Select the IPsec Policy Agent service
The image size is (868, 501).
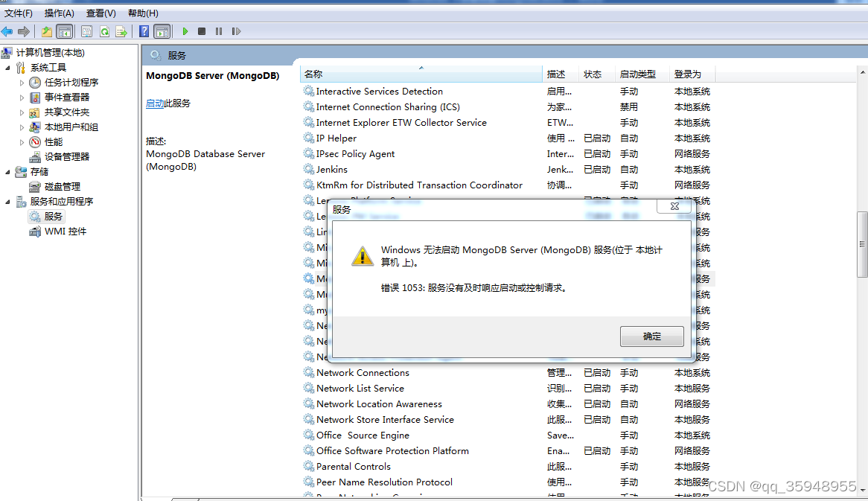click(507, 154)
